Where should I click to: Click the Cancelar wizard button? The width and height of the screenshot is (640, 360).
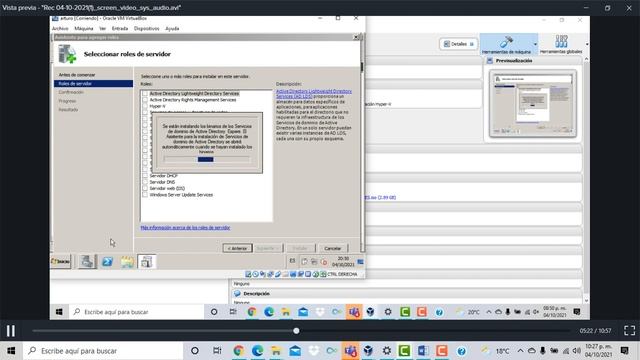tap(333, 248)
